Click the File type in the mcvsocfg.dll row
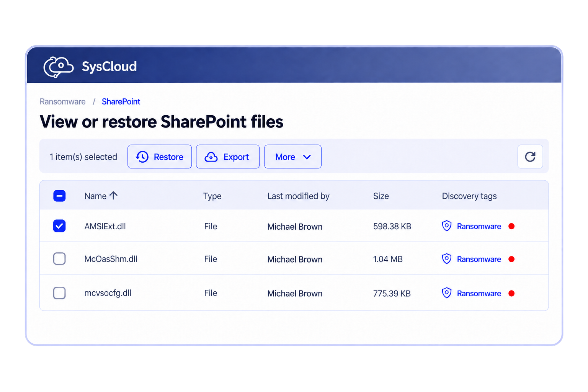The image size is (588, 392). pos(211,293)
